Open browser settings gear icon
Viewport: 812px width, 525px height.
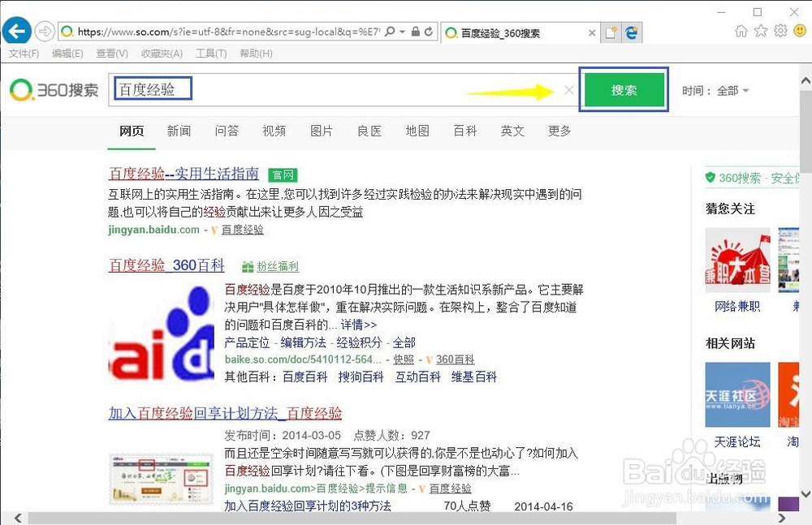(780, 31)
